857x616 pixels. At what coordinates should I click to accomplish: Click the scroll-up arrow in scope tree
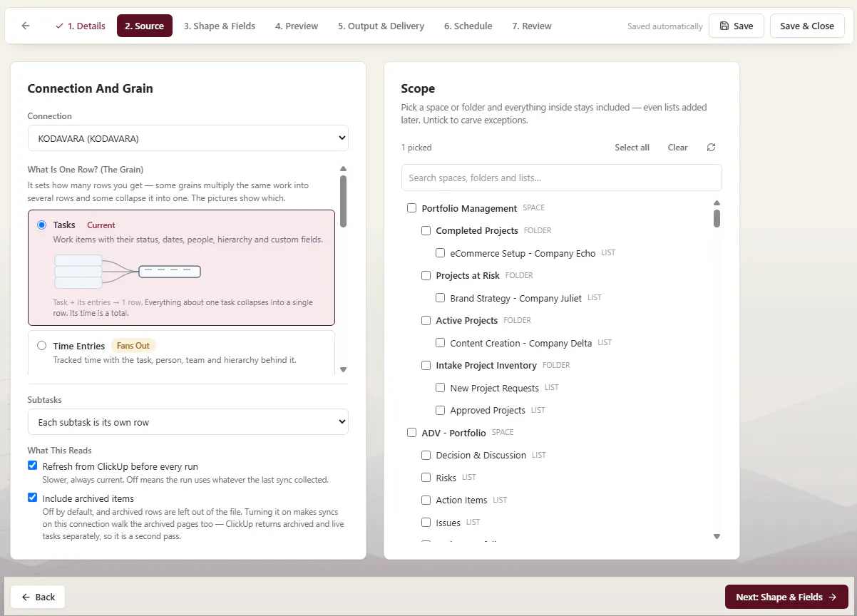(717, 202)
